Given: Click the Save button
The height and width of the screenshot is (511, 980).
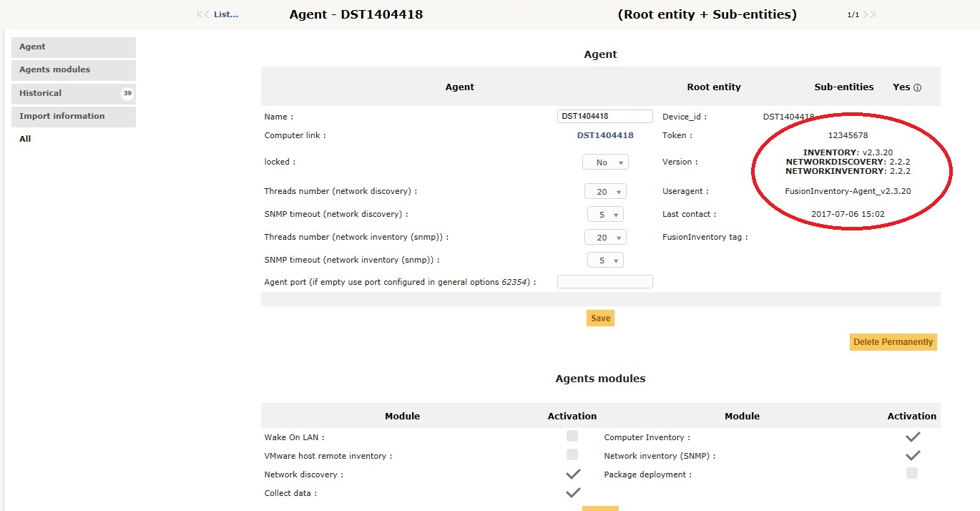Looking at the screenshot, I should pos(600,318).
